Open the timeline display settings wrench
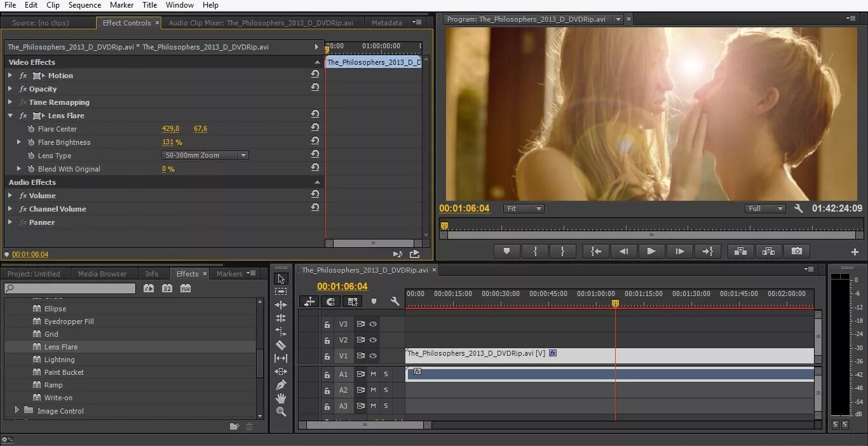Image resolution: width=868 pixels, height=446 pixels. click(x=395, y=302)
